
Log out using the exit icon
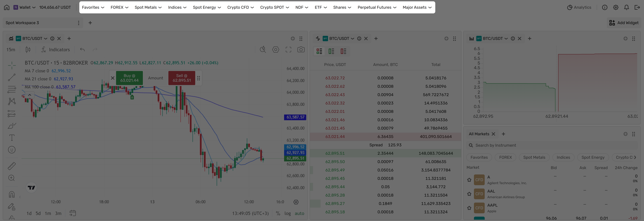637,7
